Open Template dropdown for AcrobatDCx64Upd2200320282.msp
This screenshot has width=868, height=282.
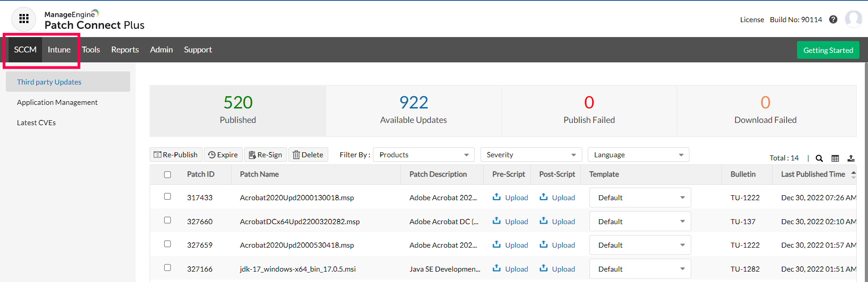(640, 221)
